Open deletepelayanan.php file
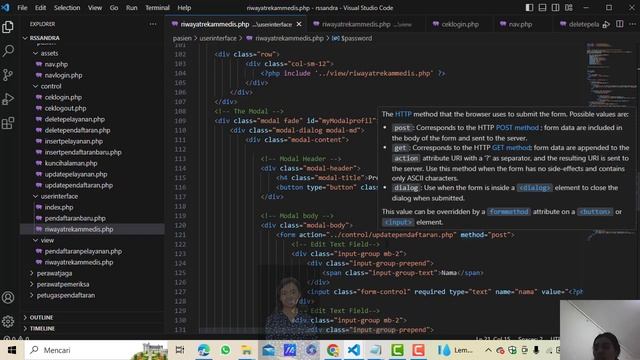 click(x=75, y=119)
